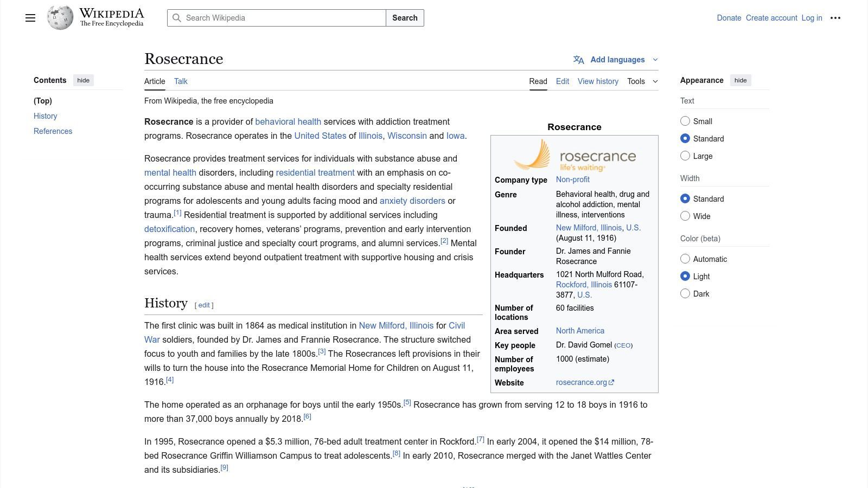Open the mental health link
This screenshot has width=868, height=488.
coord(170,172)
